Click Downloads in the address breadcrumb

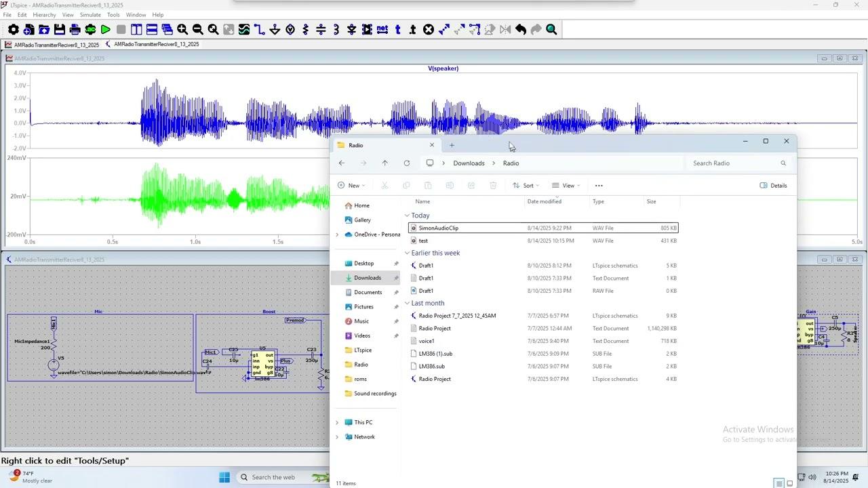(x=469, y=163)
